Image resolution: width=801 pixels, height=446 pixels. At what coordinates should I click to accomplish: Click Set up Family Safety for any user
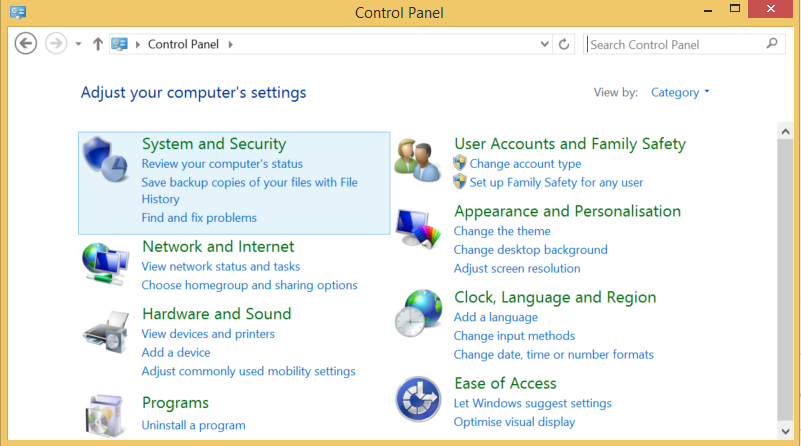[556, 182]
